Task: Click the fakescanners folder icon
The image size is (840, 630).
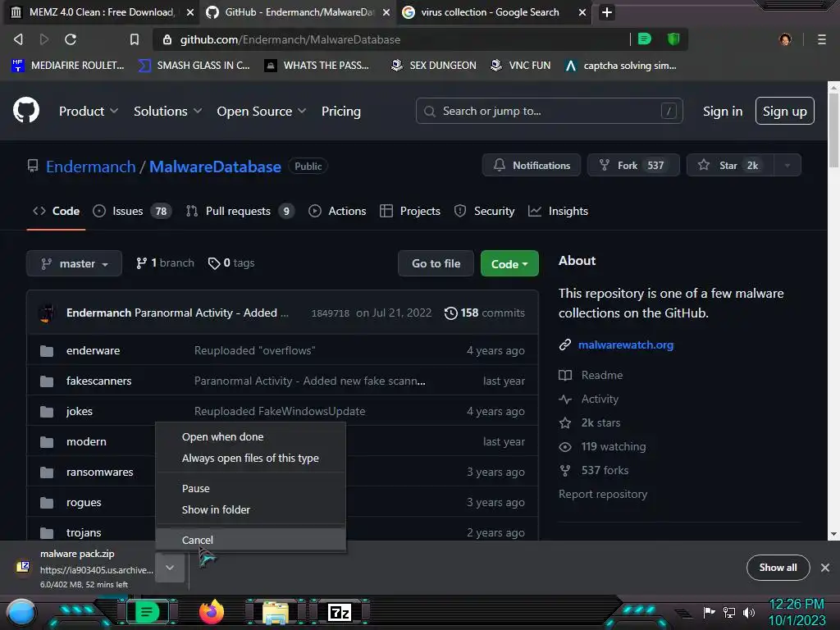Action: [47, 381]
